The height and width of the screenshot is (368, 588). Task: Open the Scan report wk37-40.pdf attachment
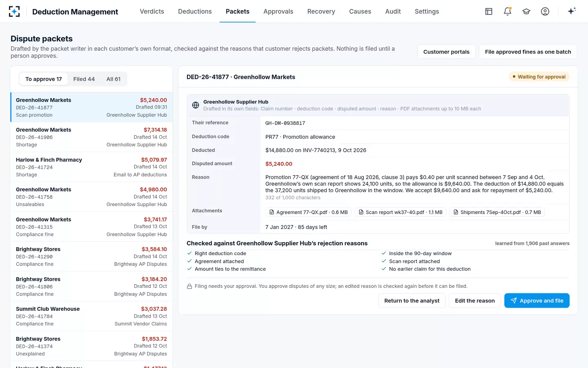pyautogui.click(x=400, y=212)
